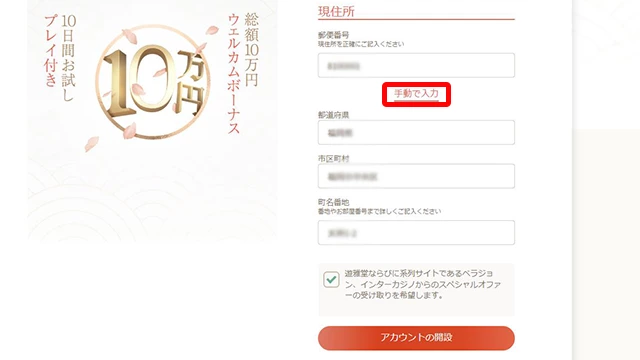Click the 手動で入力 manual entry link
This screenshot has height=360, width=640.
pyautogui.click(x=416, y=94)
